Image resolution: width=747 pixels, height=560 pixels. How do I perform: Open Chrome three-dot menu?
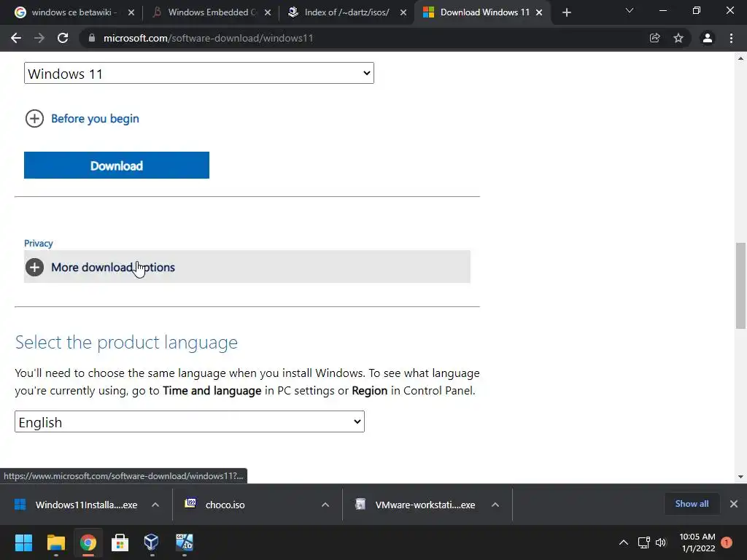pos(731,38)
